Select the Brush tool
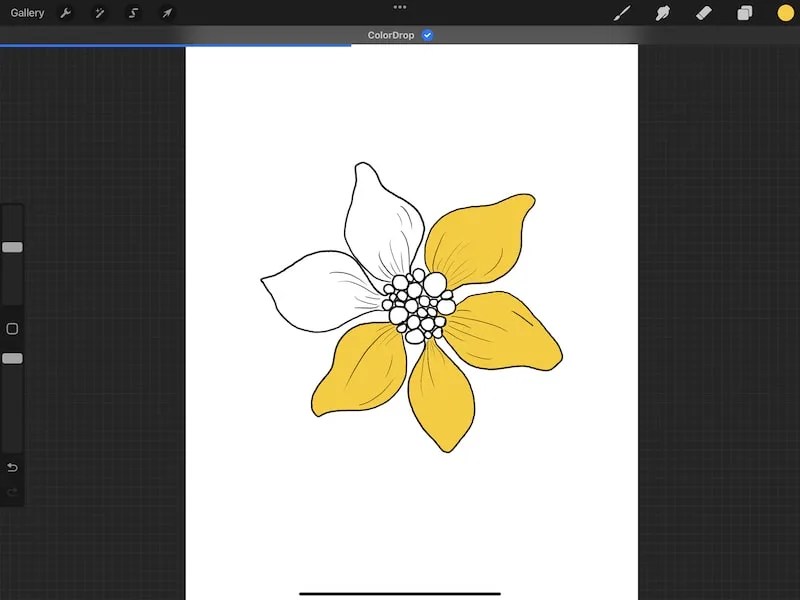Screen dimensions: 800x600 (621, 13)
